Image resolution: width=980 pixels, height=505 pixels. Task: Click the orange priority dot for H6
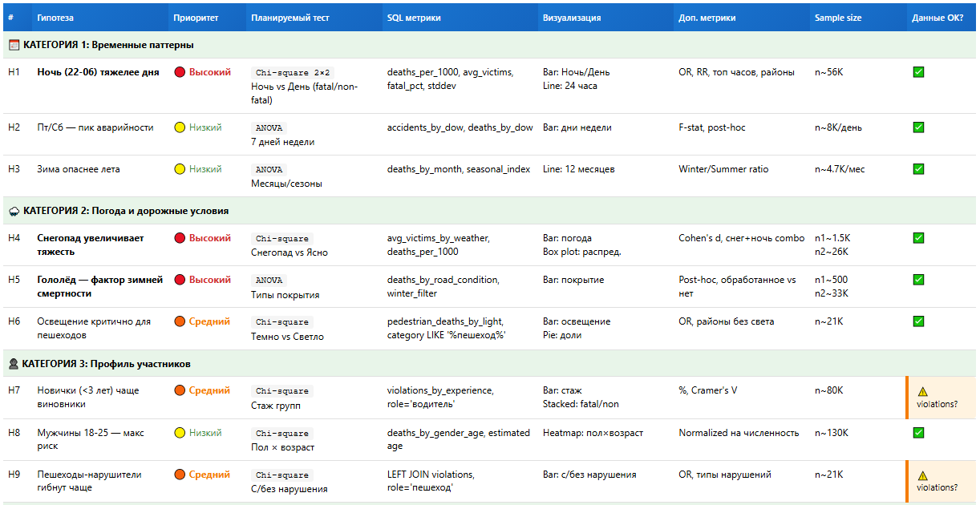point(180,322)
